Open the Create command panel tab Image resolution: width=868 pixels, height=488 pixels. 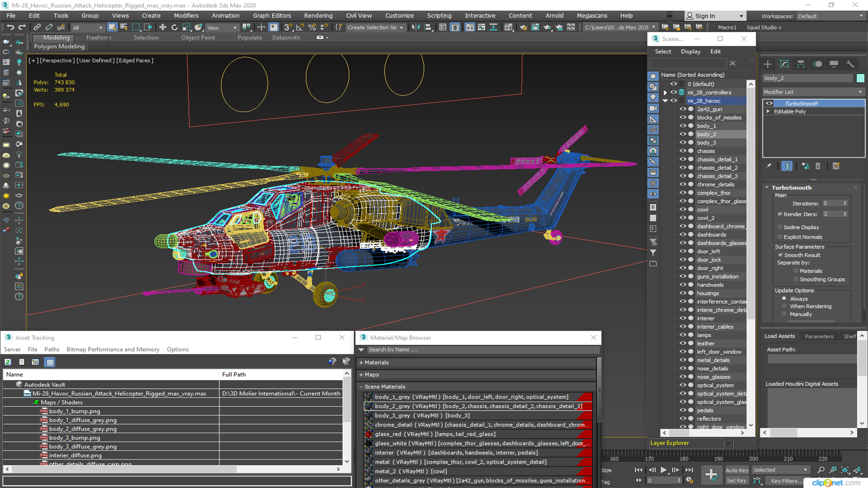[x=768, y=64]
